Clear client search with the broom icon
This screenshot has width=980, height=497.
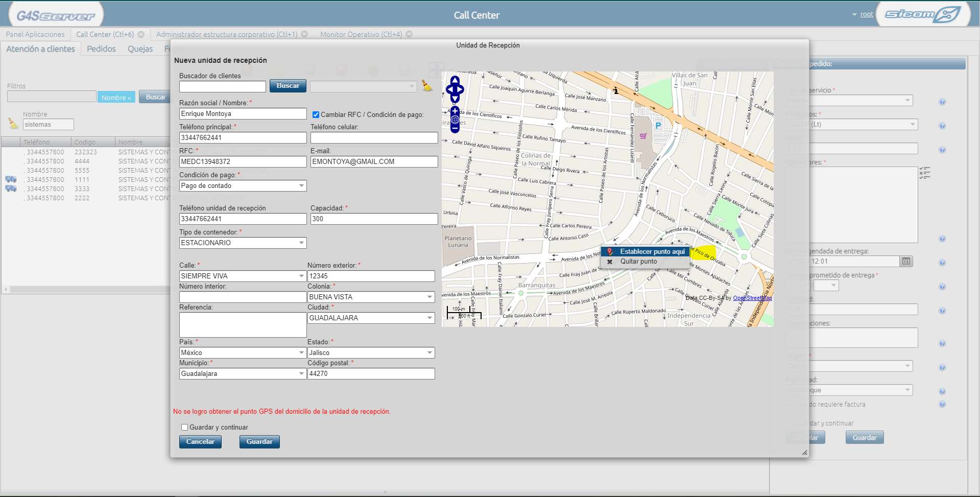[x=427, y=86]
